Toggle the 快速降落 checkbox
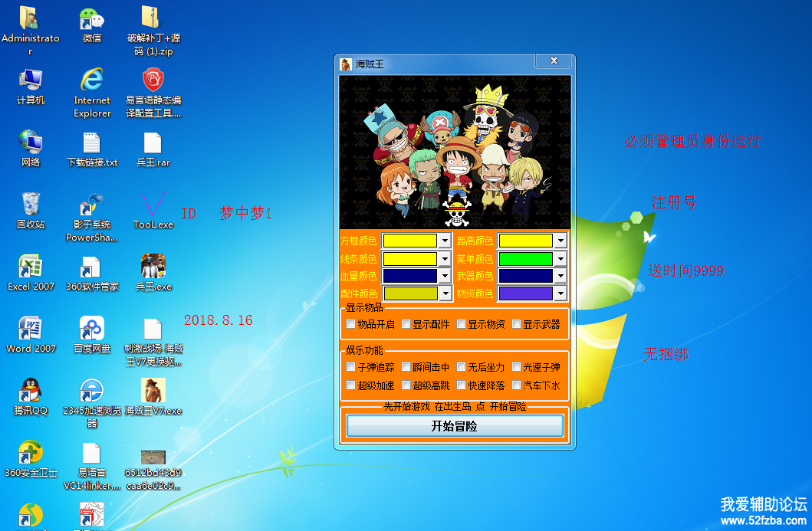The height and width of the screenshot is (531, 812). coord(461,385)
